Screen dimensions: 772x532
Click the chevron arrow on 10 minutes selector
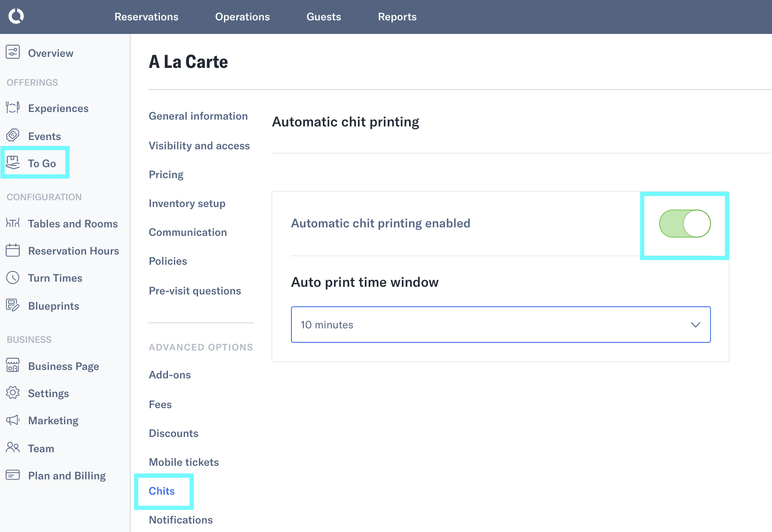695,325
